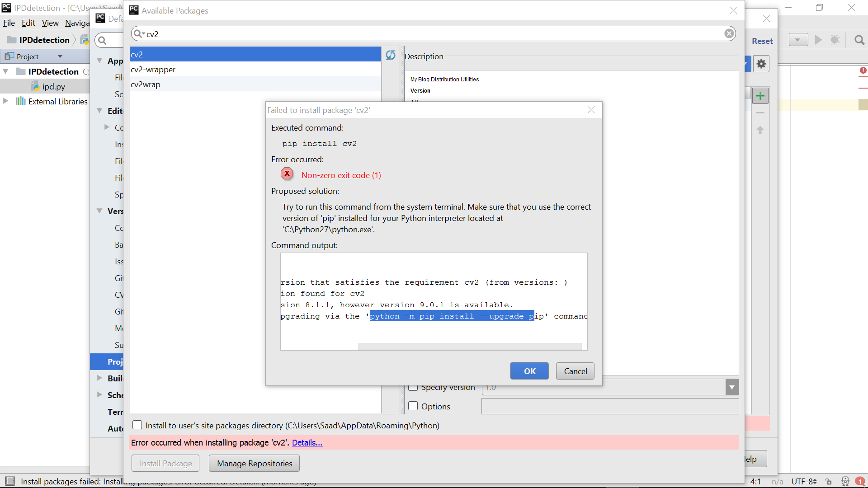
Task: Enable Install to user's site packages directory
Action: 137,425
